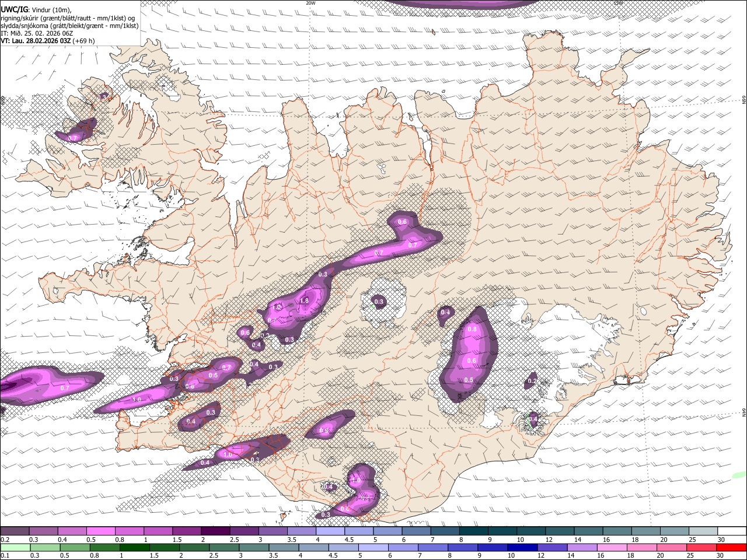Select the 'slydda/snjókoma (grátt/bleikt/grænt - mm/1klst)' line
747x560 pixels.
(69, 26)
